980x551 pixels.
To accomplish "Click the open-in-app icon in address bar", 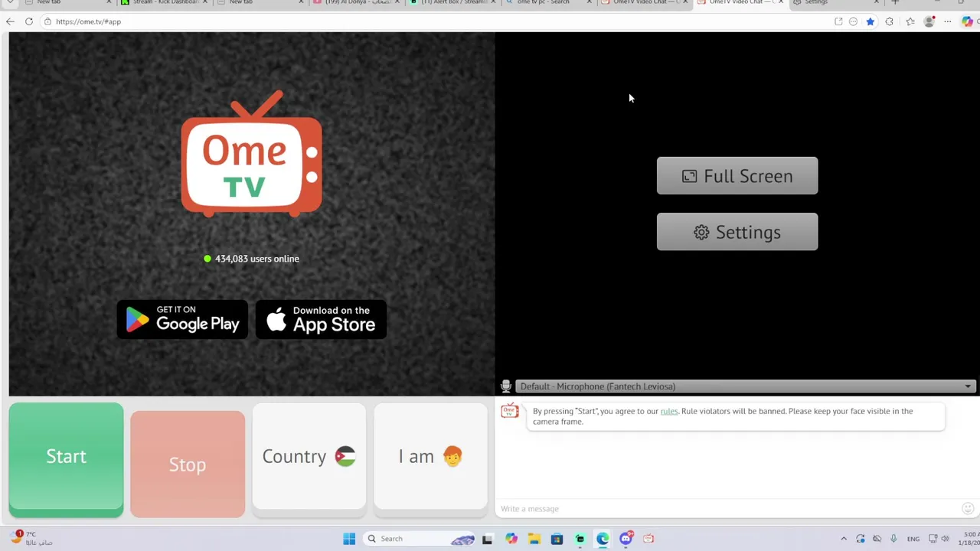I will coord(838,21).
